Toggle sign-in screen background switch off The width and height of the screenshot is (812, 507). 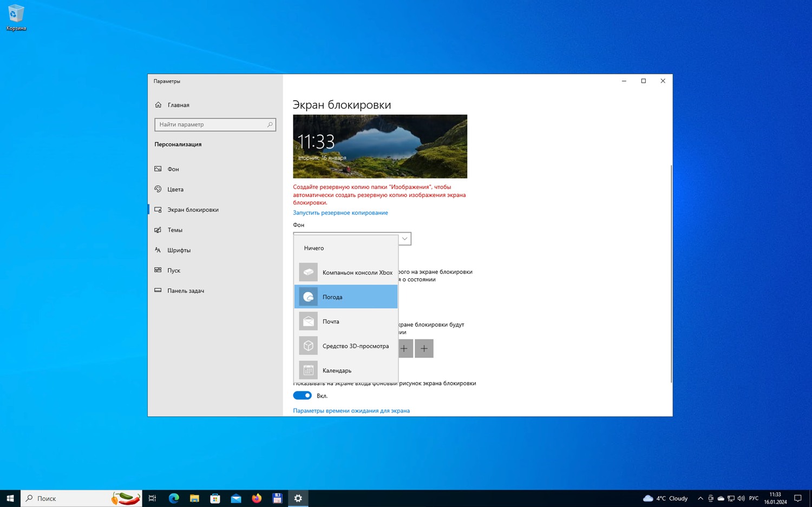tap(302, 396)
